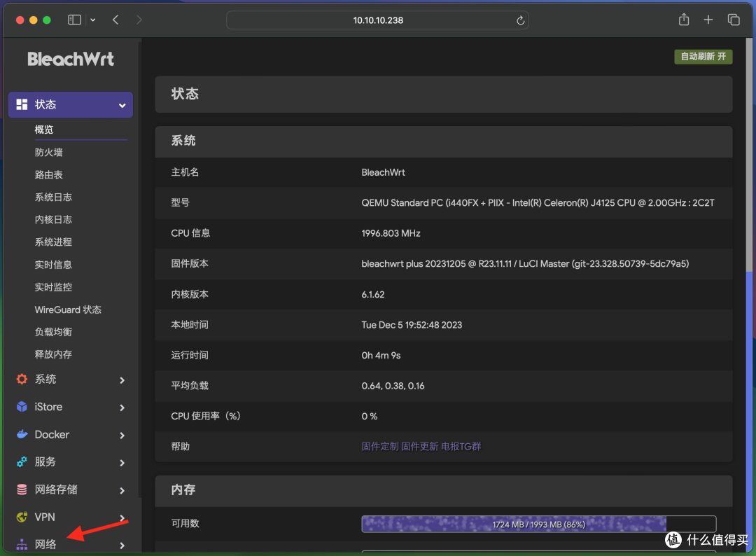Click the browser address bar
This screenshot has width=756, height=556.
click(x=377, y=20)
